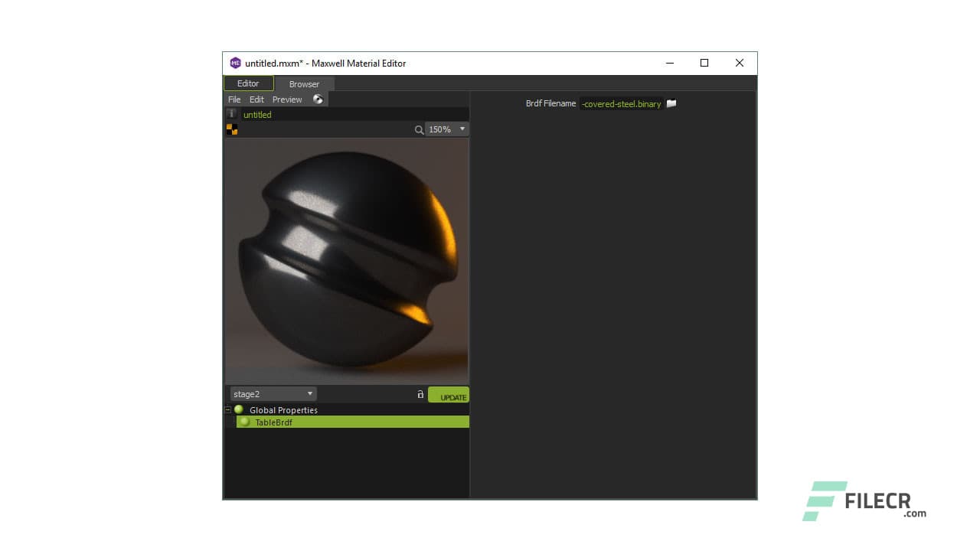Open the Brdf file browse folder icon
This screenshot has width=980, height=551.
[x=671, y=103]
